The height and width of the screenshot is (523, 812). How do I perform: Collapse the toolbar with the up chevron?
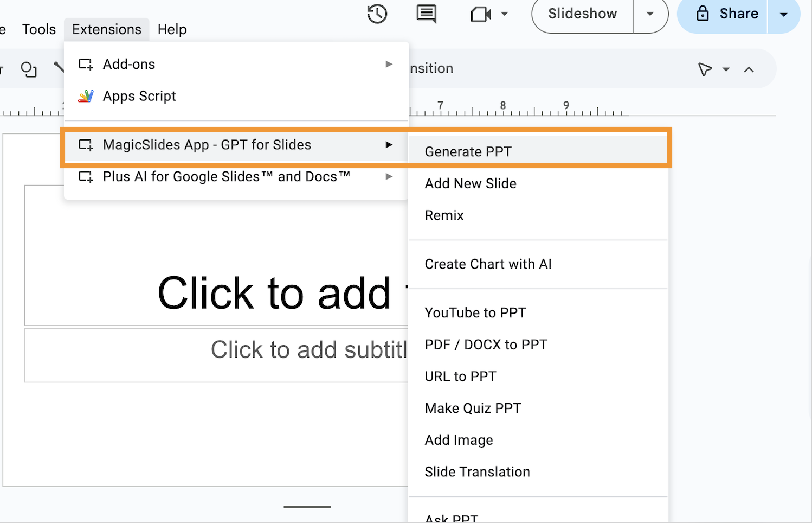coord(749,69)
